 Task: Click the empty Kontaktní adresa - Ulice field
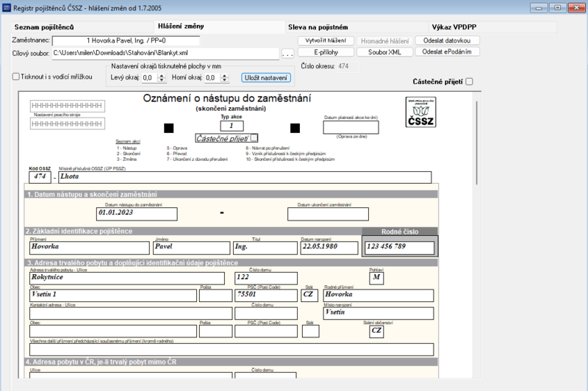point(131,313)
